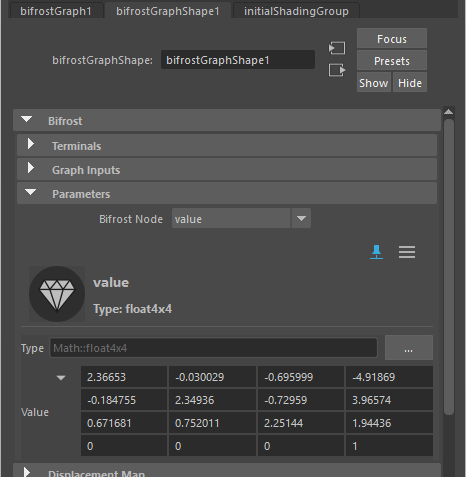Click the Type: float4x4 label
This screenshot has width=466, height=477.
coord(132,309)
